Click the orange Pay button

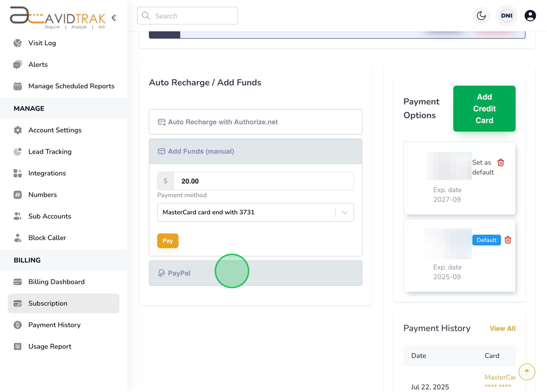(x=168, y=241)
